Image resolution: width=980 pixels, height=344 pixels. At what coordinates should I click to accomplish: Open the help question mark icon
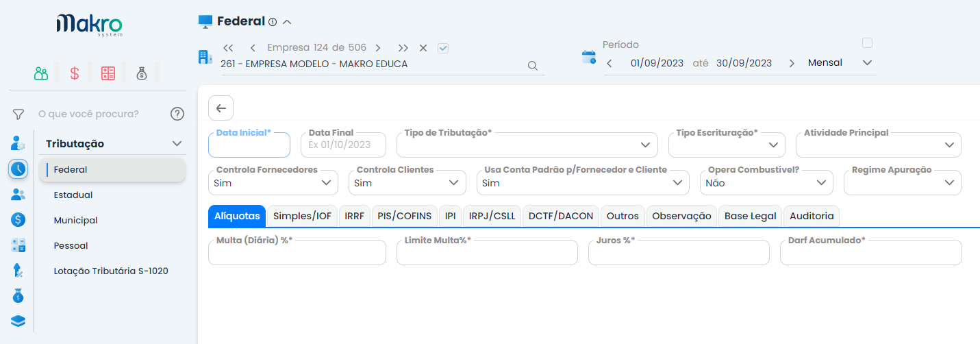(x=177, y=114)
